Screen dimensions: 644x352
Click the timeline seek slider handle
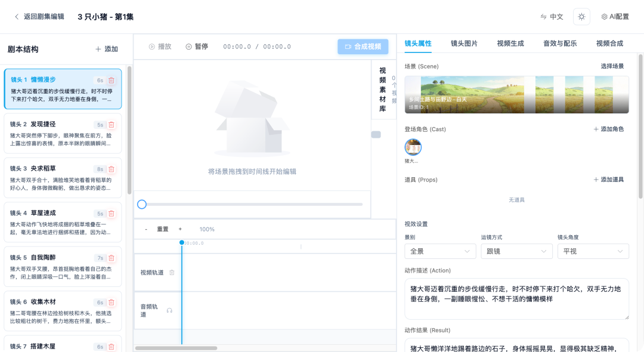(142, 204)
